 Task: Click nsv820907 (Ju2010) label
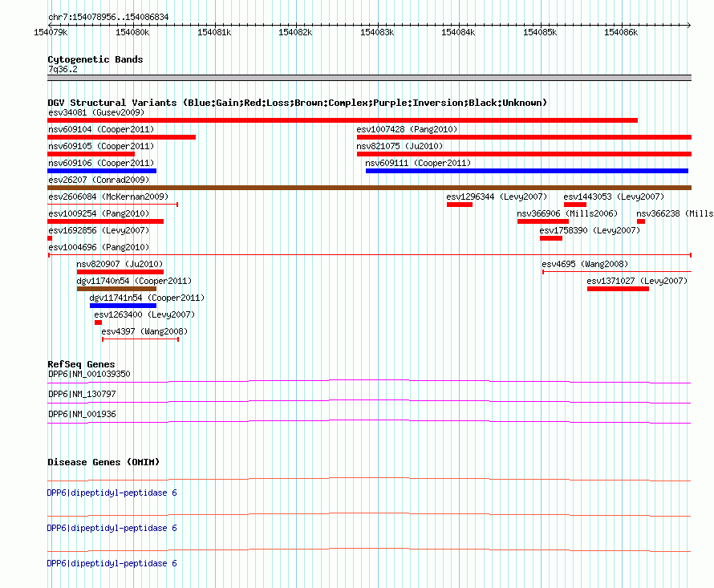(x=120, y=264)
